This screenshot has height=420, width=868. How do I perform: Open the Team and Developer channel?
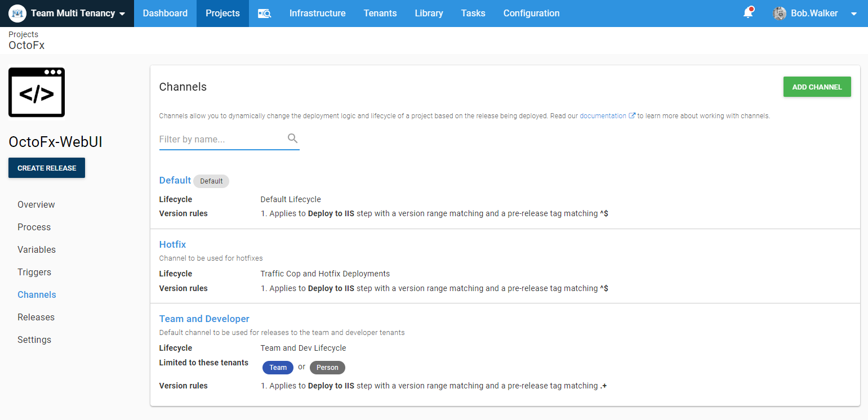(x=204, y=319)
